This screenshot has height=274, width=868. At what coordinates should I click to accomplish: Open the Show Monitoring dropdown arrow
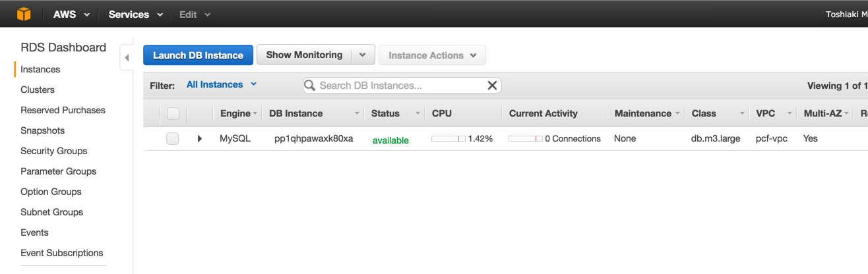363,55
